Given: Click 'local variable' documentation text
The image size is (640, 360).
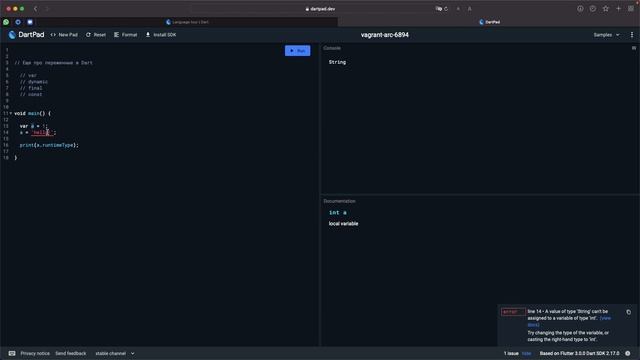Looking at the screenshot, I should pos(343,224).
